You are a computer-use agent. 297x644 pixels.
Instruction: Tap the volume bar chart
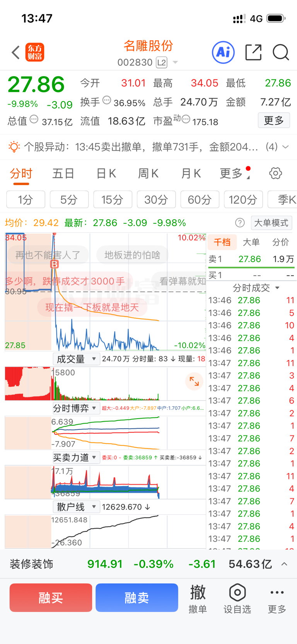coord(105,383)
